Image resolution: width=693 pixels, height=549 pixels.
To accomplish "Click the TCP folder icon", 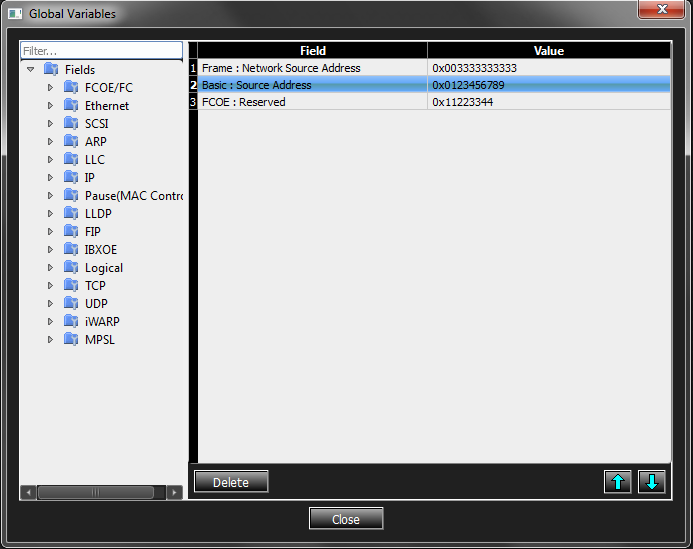I will [71, 285].
